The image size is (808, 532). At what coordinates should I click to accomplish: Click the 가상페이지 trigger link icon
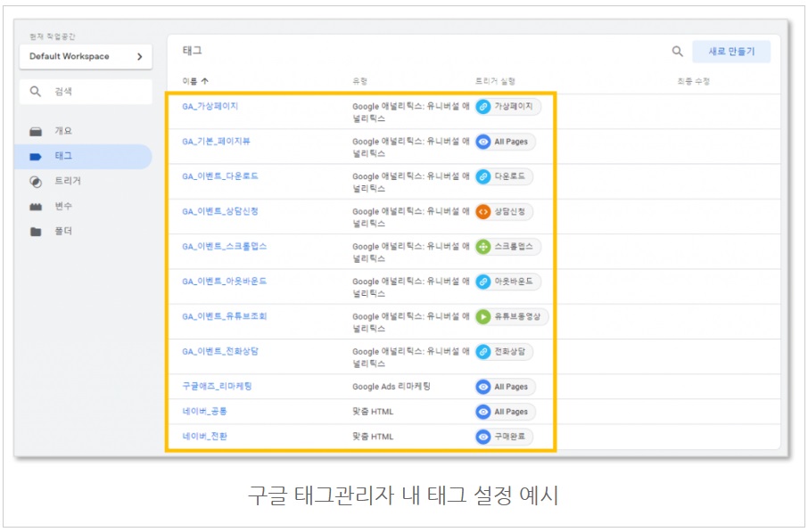click(482, 107)
